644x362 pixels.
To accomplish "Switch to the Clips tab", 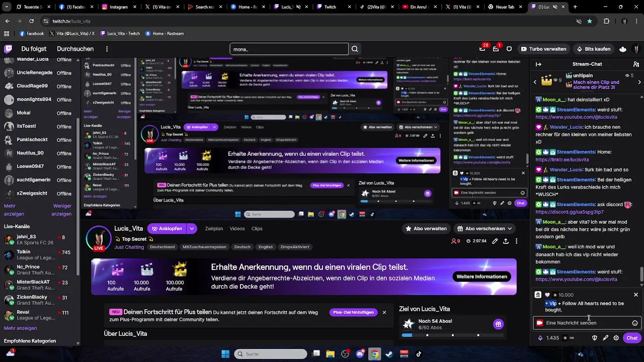I will pos(257,228).
